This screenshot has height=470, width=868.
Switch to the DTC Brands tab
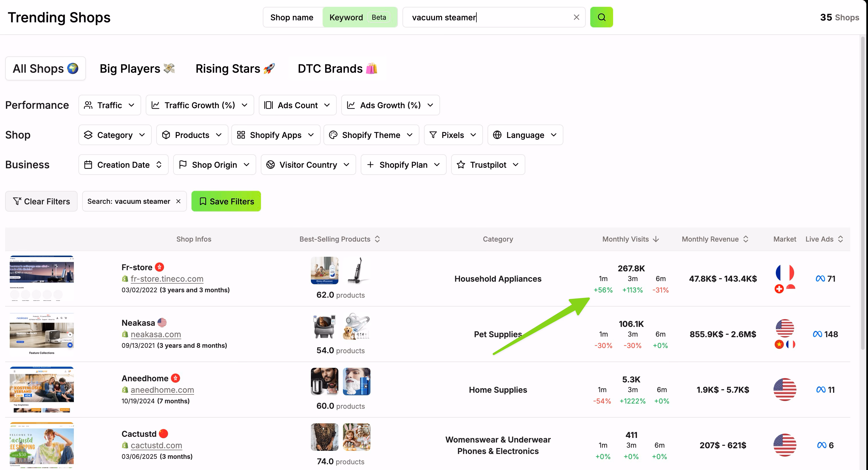click(x=338, y=68)
